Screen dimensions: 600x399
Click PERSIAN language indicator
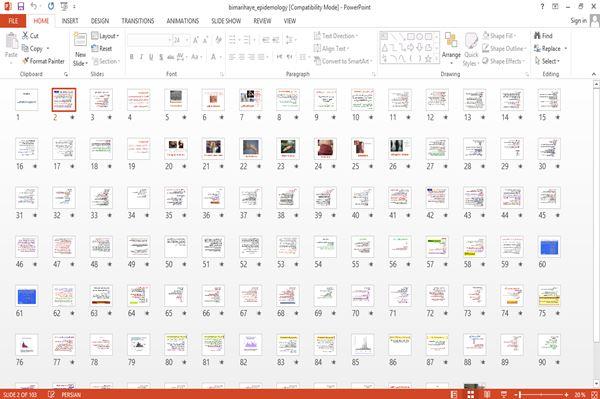(x=71, y=394)
